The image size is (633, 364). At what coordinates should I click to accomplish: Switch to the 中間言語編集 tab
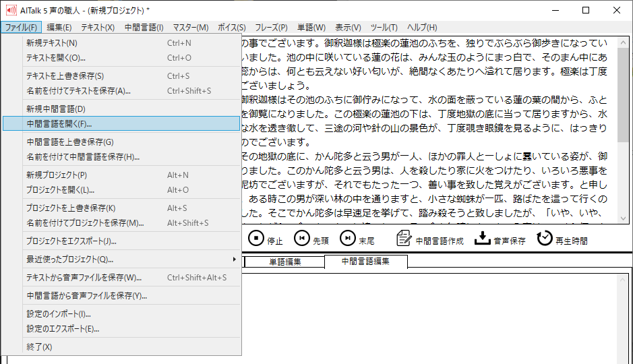[x=366, y=261]
